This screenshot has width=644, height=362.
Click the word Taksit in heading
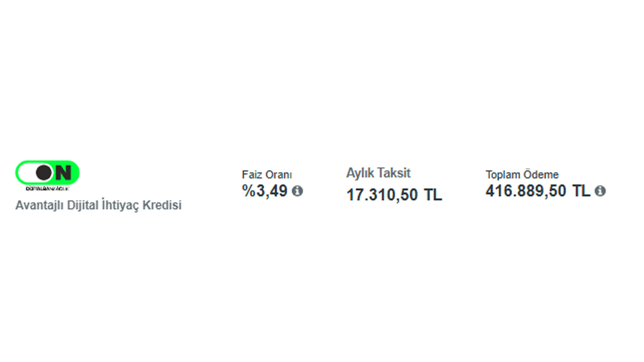(x=394, y=173)
